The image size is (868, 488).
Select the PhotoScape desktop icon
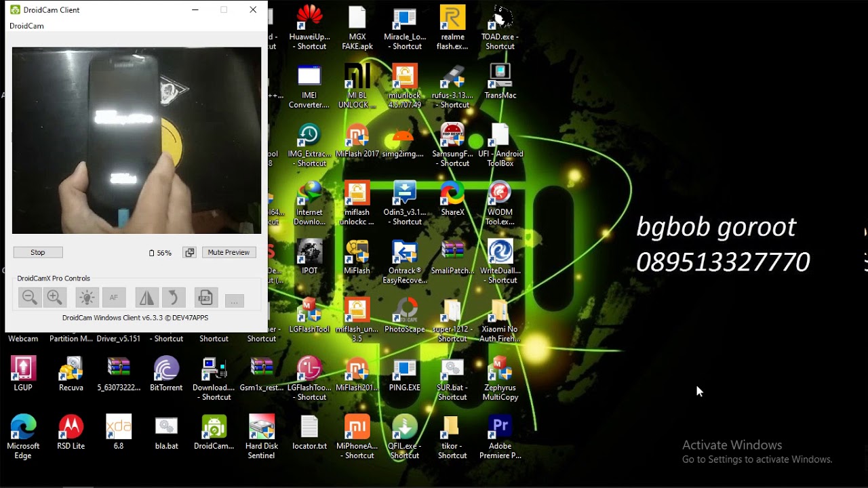(405, 315)
